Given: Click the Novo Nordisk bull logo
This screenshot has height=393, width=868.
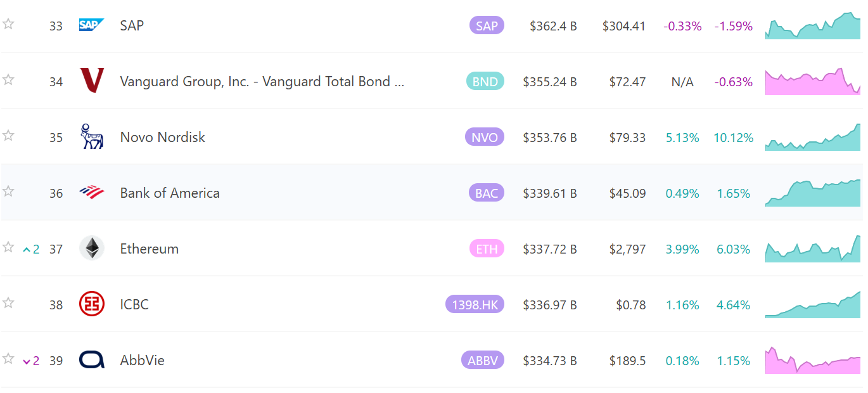Looking at the screenshot, I should (92, 137).
